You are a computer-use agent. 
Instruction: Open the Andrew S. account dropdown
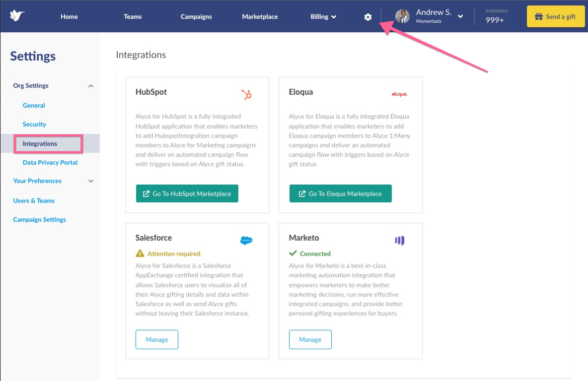pyautogui.click(x=460, y=16)
